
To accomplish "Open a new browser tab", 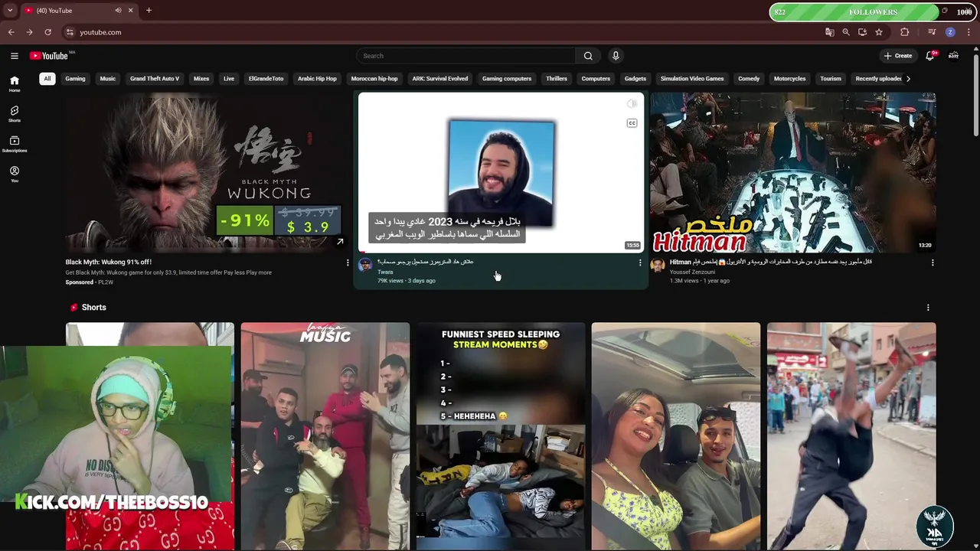I will pos(149,11).
